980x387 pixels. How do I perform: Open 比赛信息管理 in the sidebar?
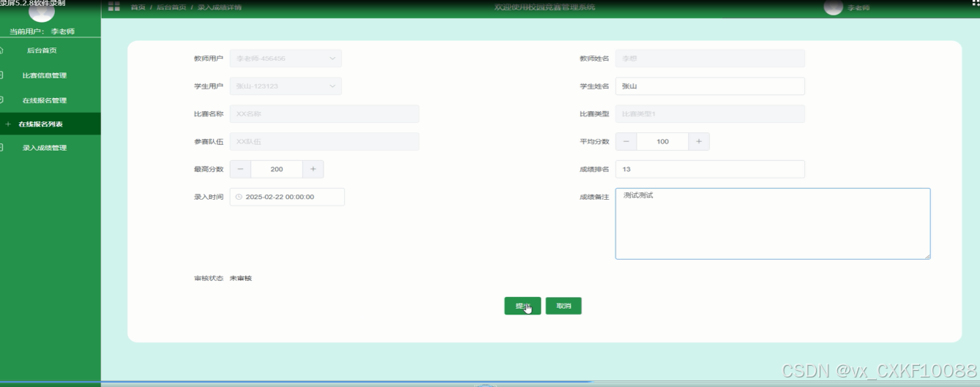(x=45, y=75)
